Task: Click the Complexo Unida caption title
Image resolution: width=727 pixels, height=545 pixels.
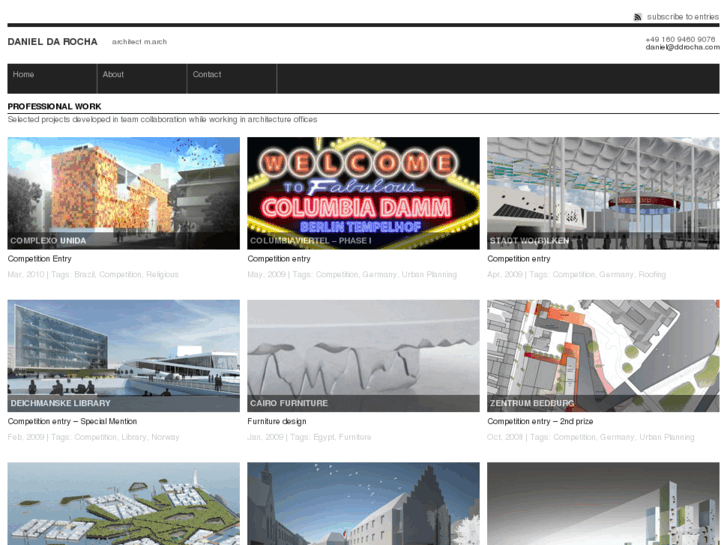Action: 48,241
